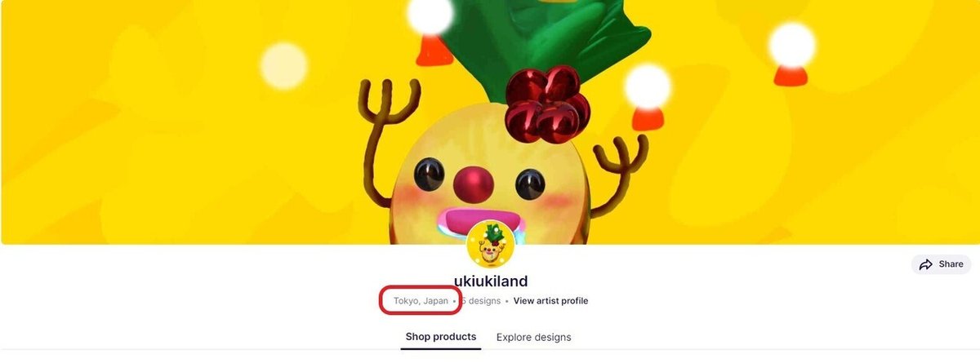Click the character's right black eye
The height and width of the screenshot is (363, 980).
coord(530,184)
